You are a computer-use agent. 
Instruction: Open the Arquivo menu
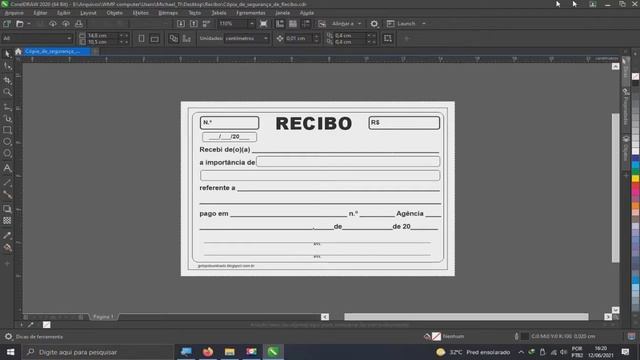pos(14,13)
